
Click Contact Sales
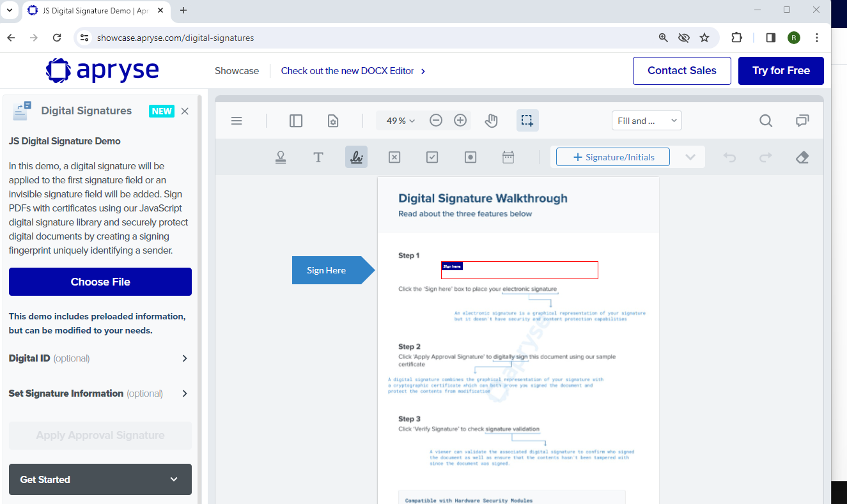(681, 70)
